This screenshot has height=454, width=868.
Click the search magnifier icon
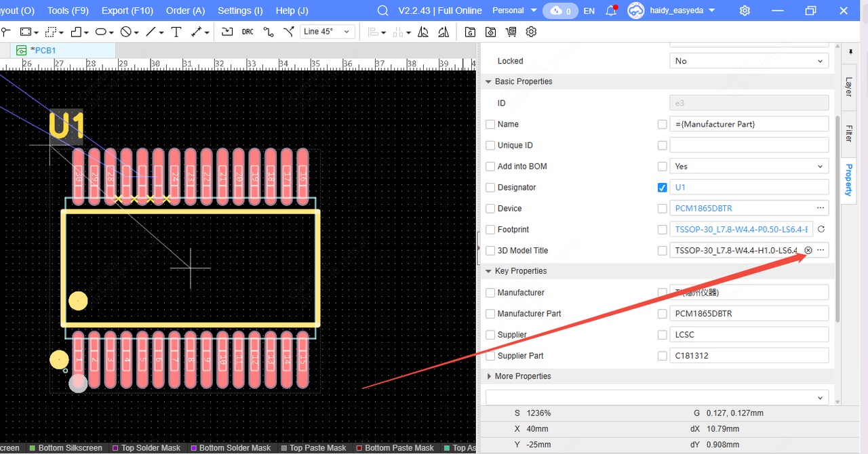click(x=382, y=11)
